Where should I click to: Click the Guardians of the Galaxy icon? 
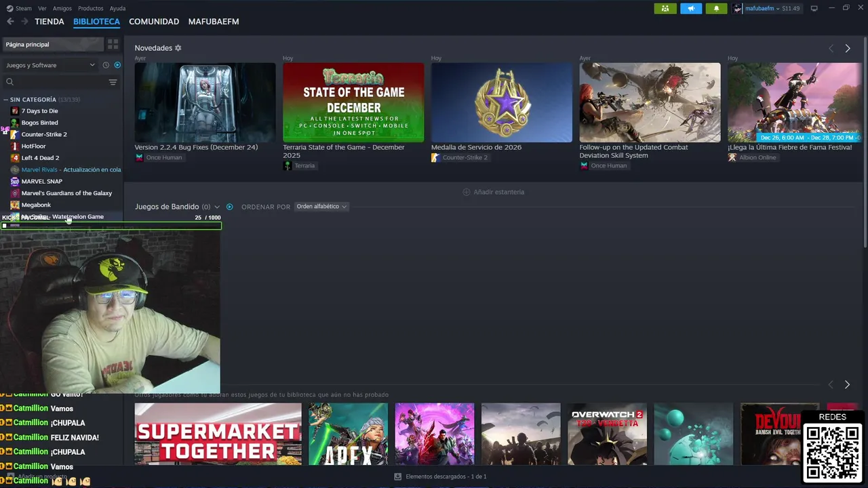tap(15, 193)
